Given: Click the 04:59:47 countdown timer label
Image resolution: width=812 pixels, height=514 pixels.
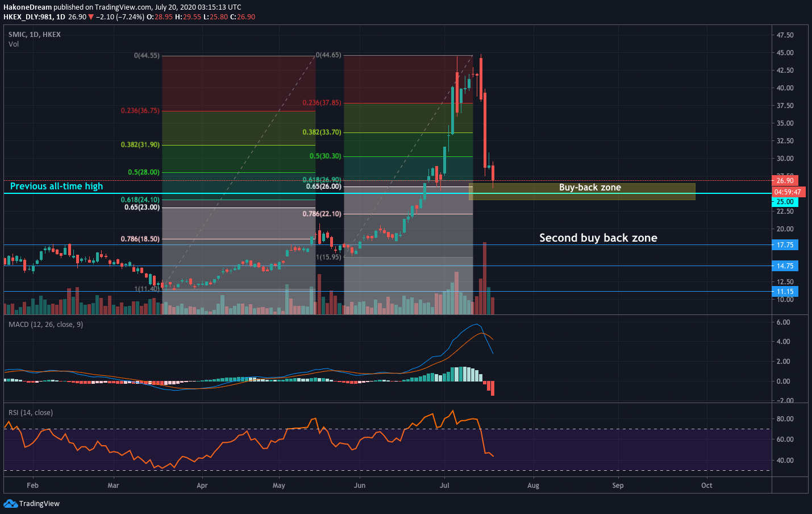Looking at the screenshot, I should [788, 192].
